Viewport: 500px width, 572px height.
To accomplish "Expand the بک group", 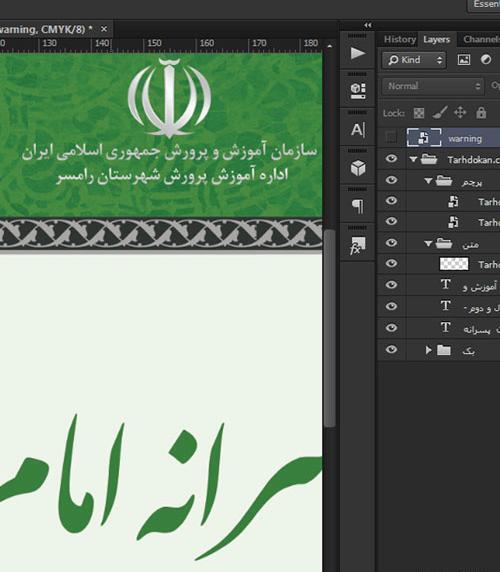I will pyautogui.click(x=429, y=350).
